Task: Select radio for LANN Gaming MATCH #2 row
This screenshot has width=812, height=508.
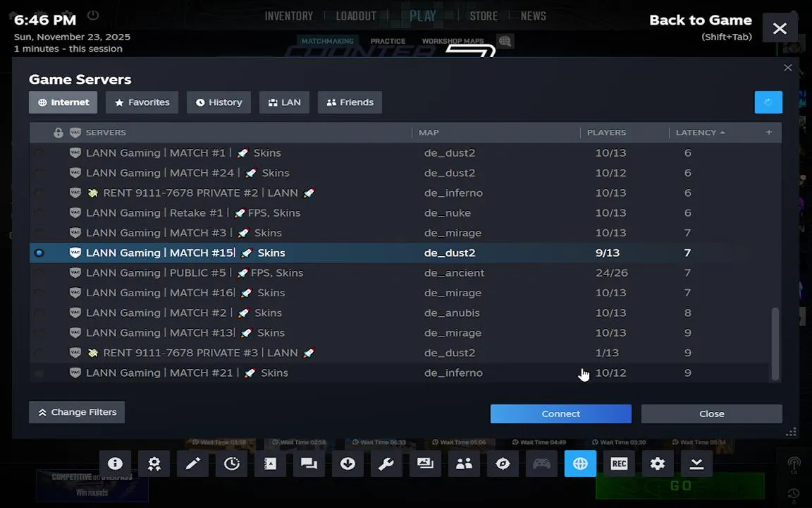Action: pos(39,313)
